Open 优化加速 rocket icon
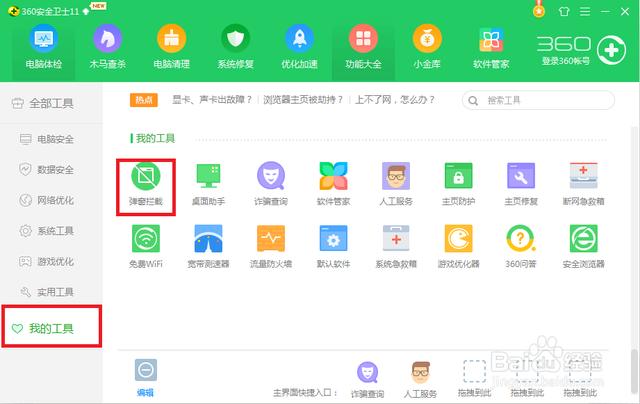Image resolution: width=640 pixels, height=404 pixels. [x=299, y=39]
